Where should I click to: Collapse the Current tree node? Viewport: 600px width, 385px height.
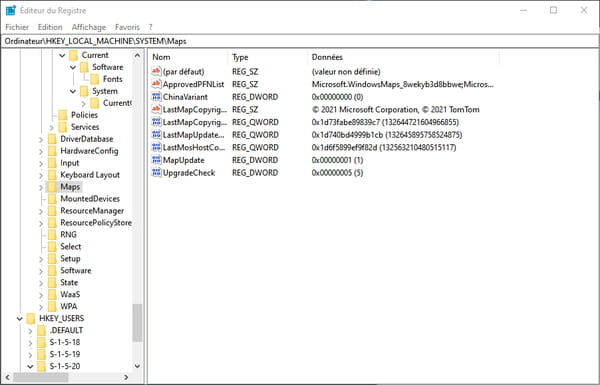point(62,55)
